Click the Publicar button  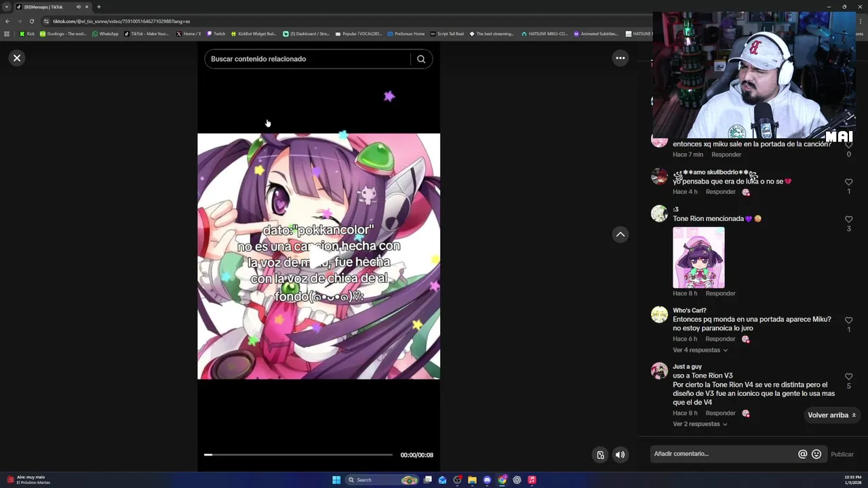click(x=842, y=454)
